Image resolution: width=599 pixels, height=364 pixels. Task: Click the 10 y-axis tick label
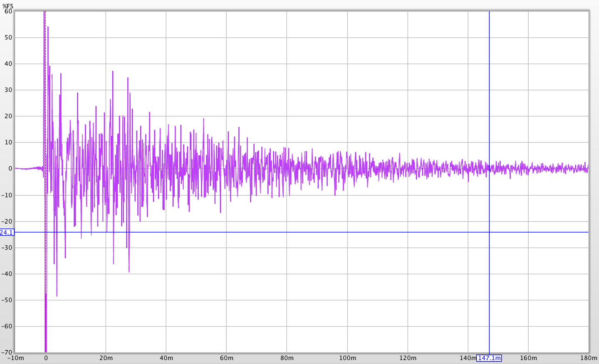point(8,143)
